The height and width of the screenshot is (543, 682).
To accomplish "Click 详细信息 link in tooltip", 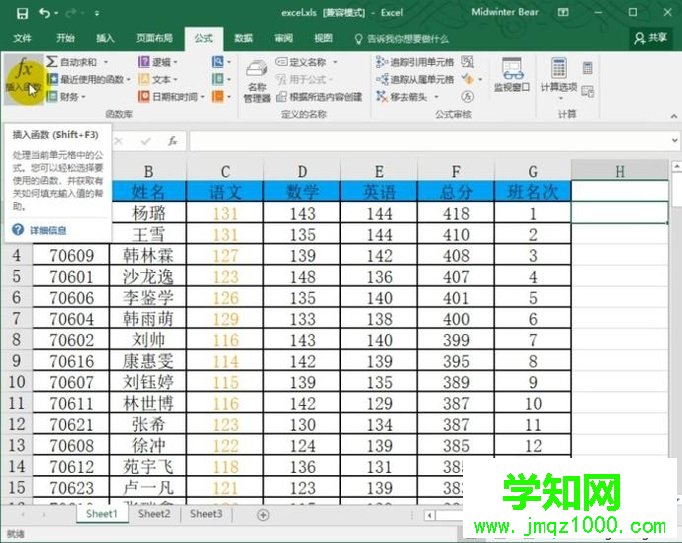I will pyautogui.click(x=48, y=230).
